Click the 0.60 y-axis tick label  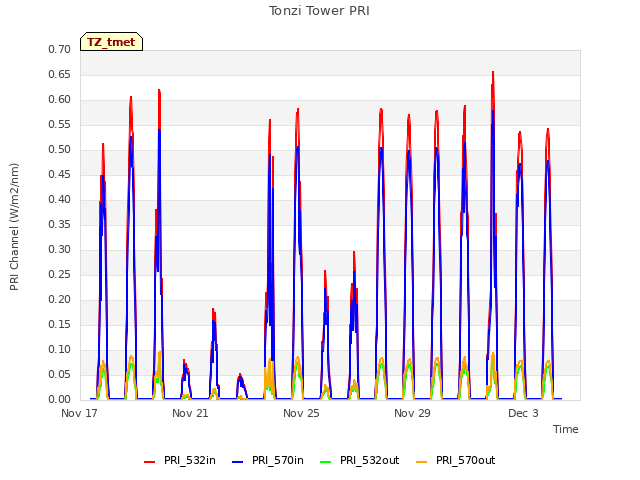pyautogui.click(x=60, y=99)
